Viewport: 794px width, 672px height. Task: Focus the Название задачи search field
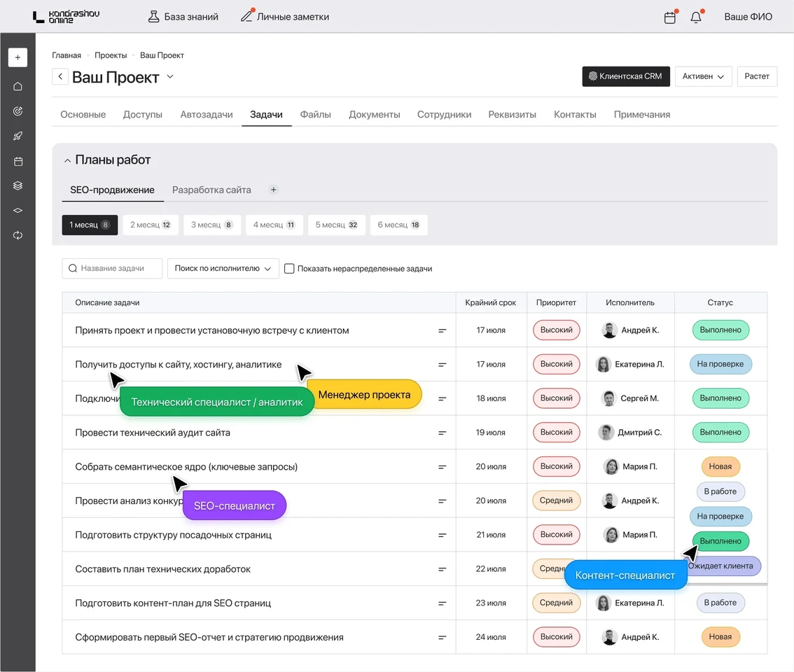point(112,268)
